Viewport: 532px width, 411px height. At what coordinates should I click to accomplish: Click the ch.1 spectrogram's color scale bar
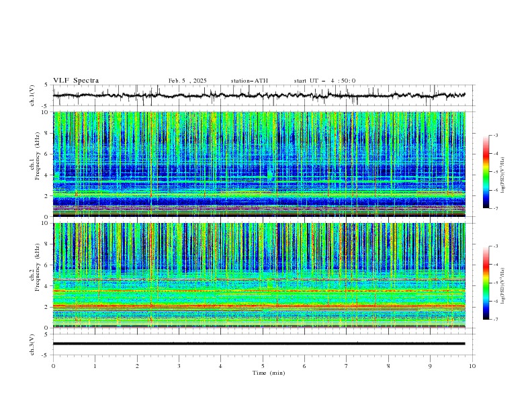point(486,172)
